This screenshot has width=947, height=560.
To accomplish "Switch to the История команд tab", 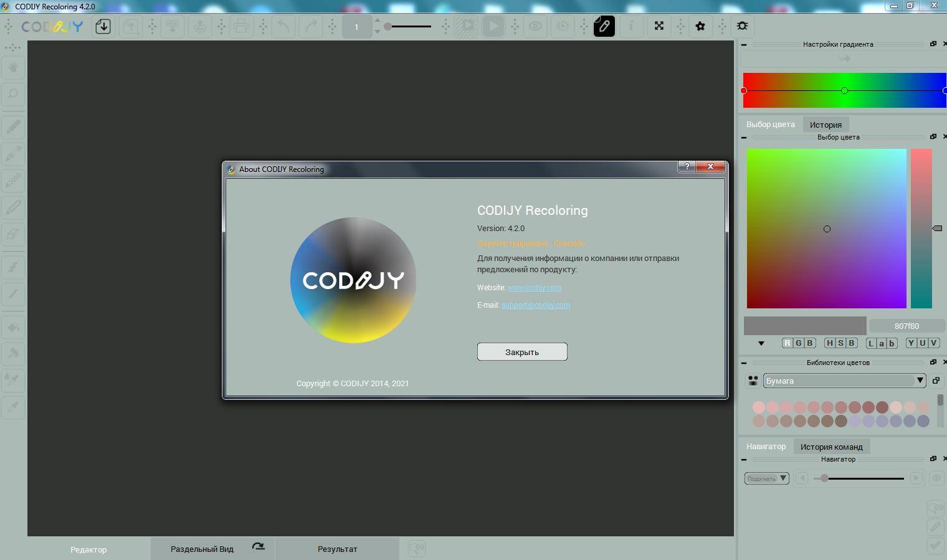I will click(832, 447).
